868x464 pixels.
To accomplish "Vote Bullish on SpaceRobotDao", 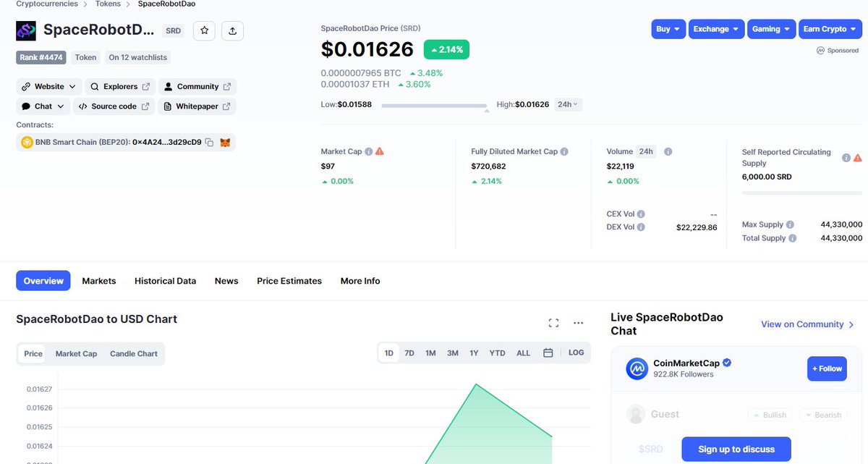I will [769, 414].
